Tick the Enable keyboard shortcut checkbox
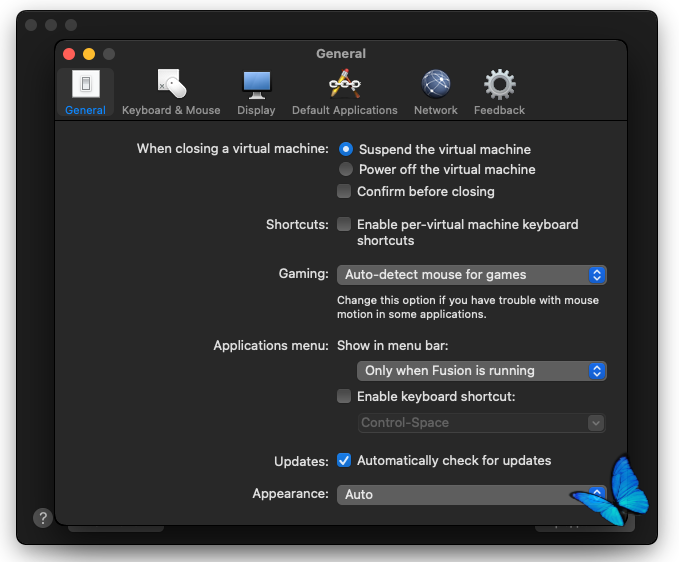The width and height of the screenshot is (679, 562). [x=344, y=396]
